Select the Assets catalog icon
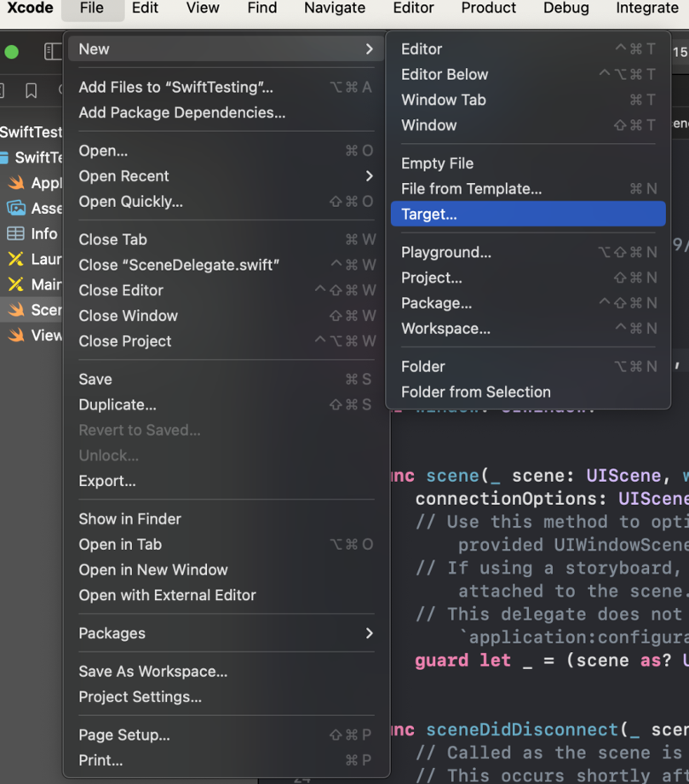This screenshot has height=784, width=689. [x=16, y=208]
